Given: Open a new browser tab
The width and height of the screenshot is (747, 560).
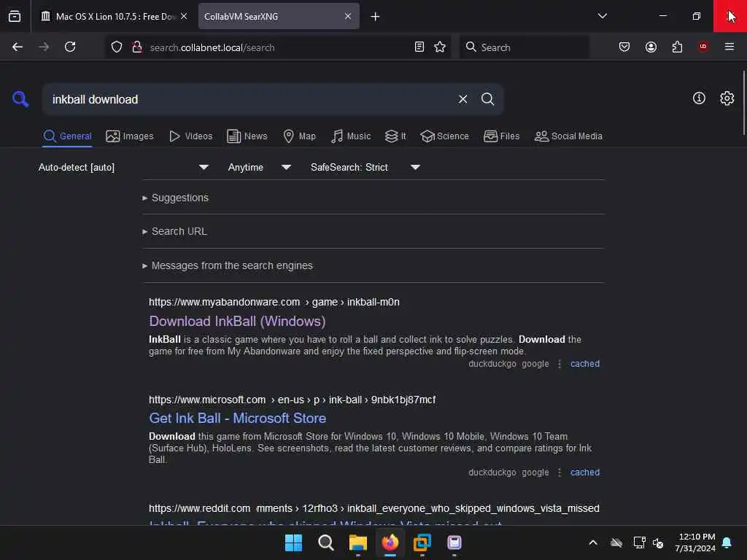Looking at the screenshot, I should (x=376, y=17).
